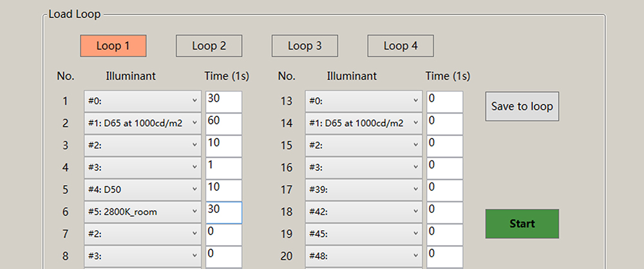The image size is (644, 269).
Task: Open illuminant dropdown for row 3
Action: [x=143, y=146]
